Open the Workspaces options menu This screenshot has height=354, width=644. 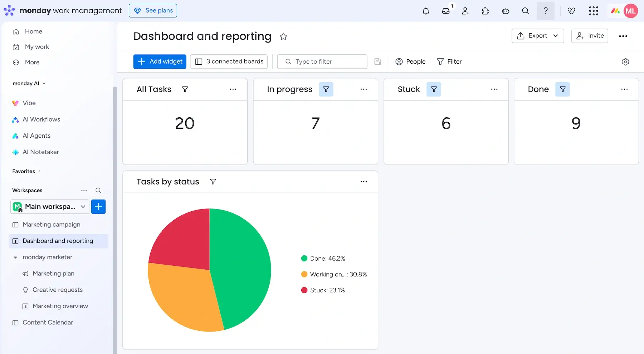[x=84, y=190]
